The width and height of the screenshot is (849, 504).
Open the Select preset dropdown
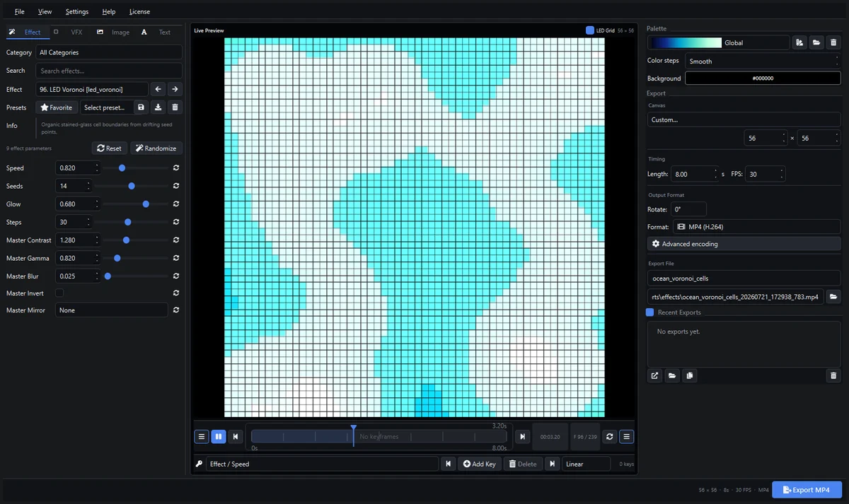coord(106,107)
